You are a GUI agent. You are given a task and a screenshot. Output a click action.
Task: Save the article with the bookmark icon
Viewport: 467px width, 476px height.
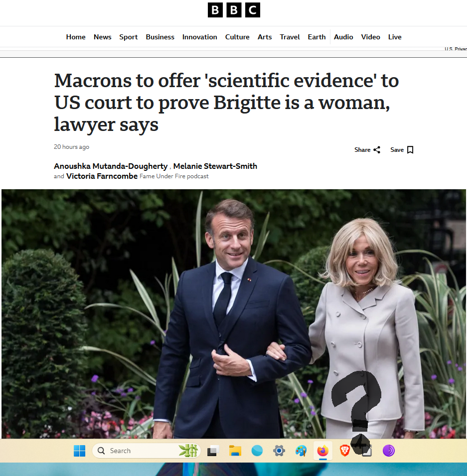[x=410, y=150]
